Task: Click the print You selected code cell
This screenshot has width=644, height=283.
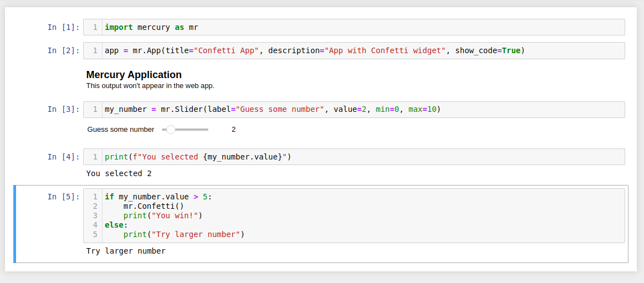Action: click(354, 157)
